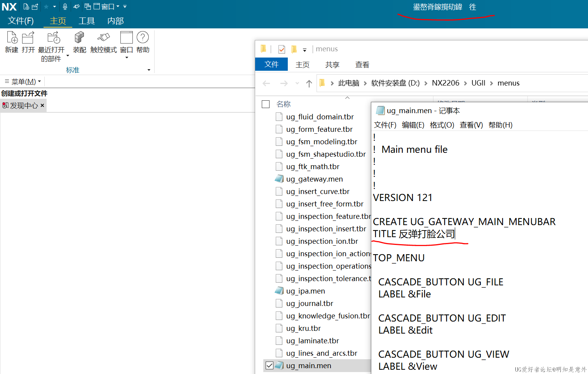Open Recently Opened Parts (最近打开的部件) icon
Image resolution: width=588 pixels, height=374 pixels.
(53, 38)
